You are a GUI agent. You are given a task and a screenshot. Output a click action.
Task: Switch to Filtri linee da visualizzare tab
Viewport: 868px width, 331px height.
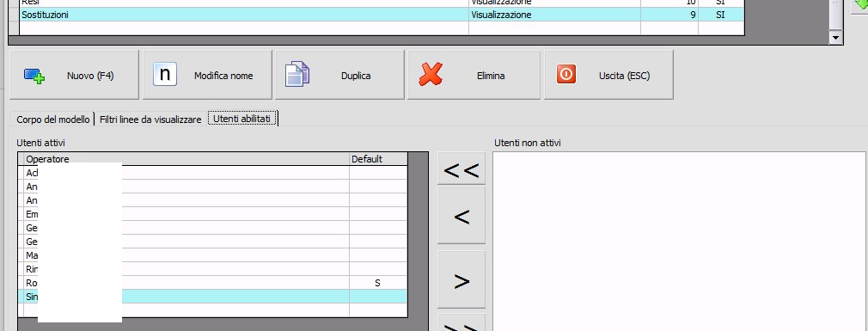(150, 119)
